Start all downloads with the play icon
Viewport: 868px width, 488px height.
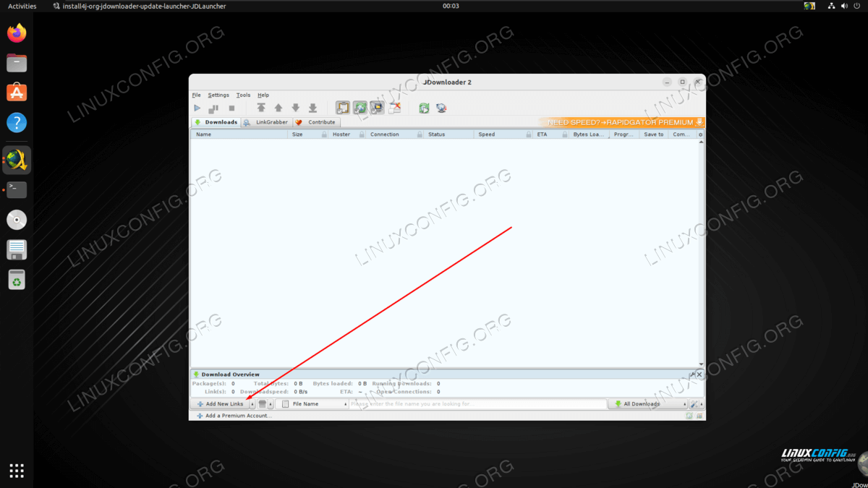click(x=197, y=108)
